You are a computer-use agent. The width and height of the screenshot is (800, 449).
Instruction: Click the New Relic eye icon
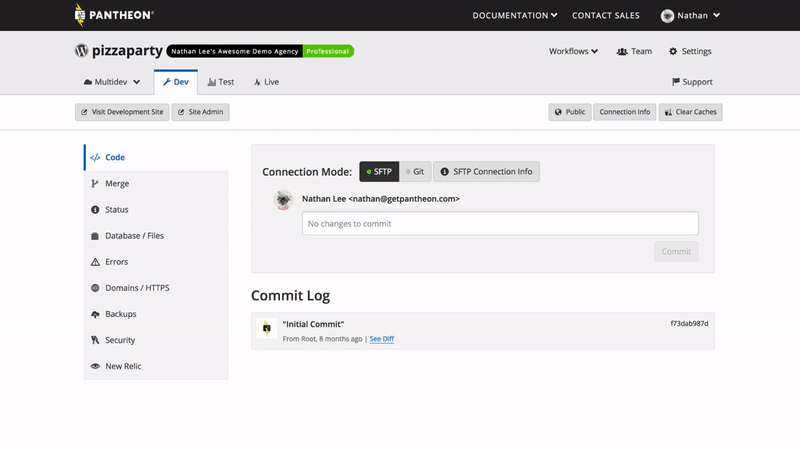tap(95, 366)
